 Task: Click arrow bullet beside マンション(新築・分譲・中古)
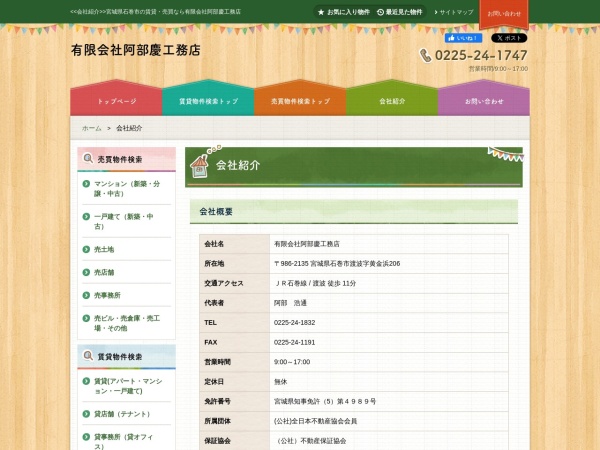pyautogui.click(x=86, y=184)
